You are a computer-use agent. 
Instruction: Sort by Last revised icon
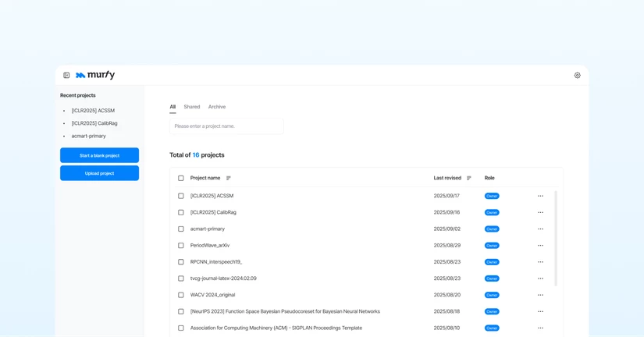469,178
